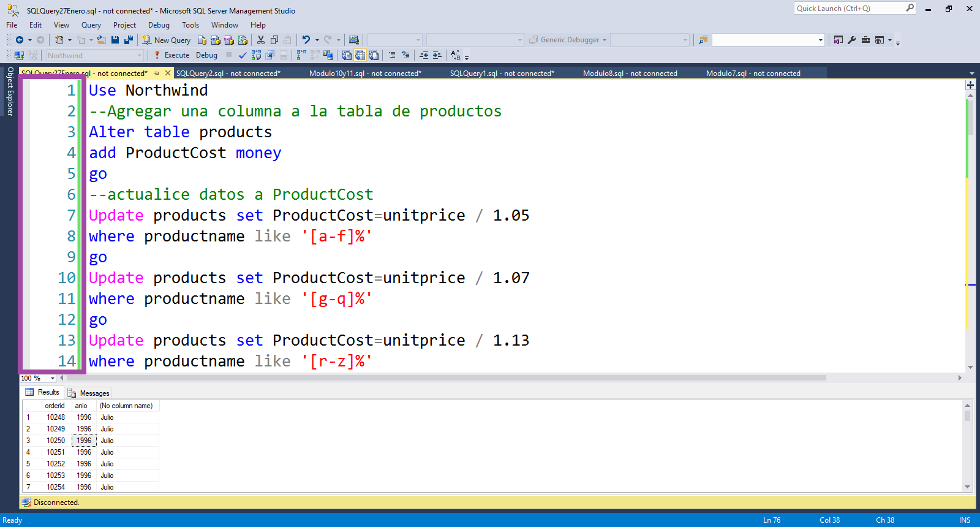
Task: Show the Messages tab in results pane
Action: (x=89, y=393)
